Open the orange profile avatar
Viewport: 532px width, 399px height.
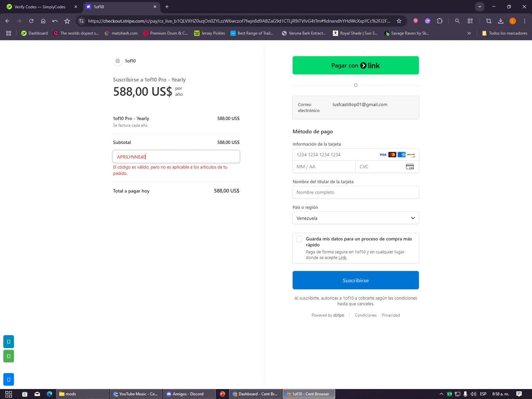pyautogui.click(x=513, y=21)
